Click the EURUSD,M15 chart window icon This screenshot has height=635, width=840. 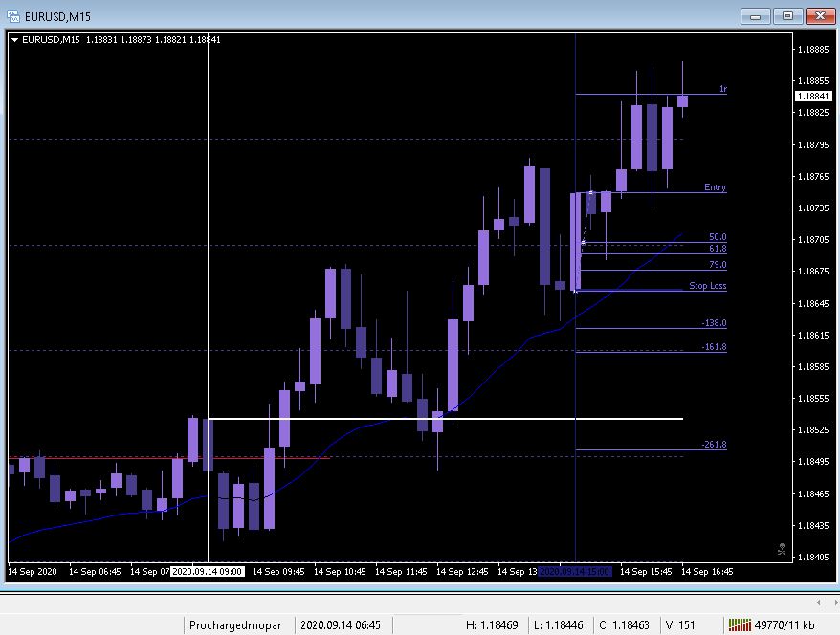(13, 16)
